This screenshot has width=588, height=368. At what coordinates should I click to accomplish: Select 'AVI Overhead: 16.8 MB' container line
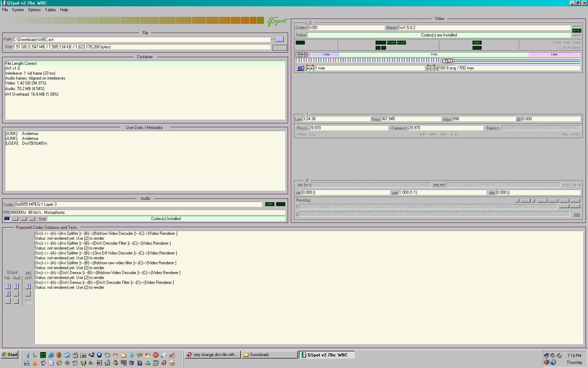32,94
